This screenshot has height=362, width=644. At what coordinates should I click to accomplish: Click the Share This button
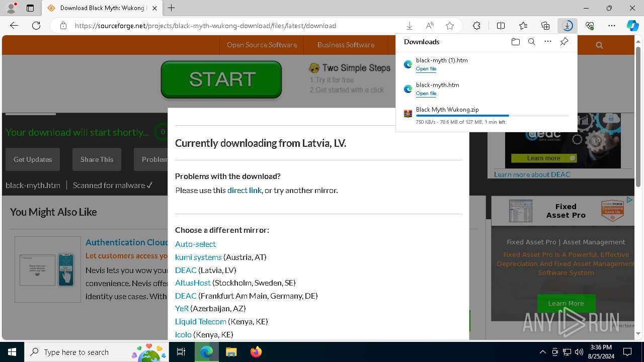point(97,159)
